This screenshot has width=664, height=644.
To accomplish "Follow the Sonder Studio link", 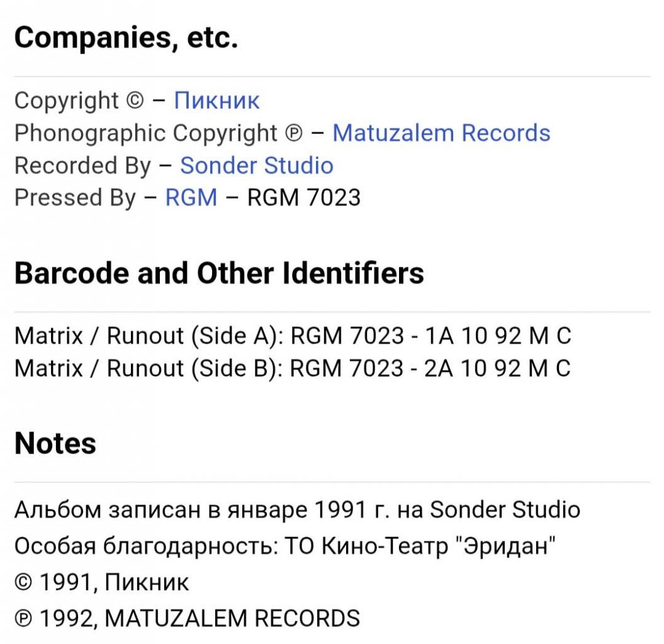I will click(257, 165).
